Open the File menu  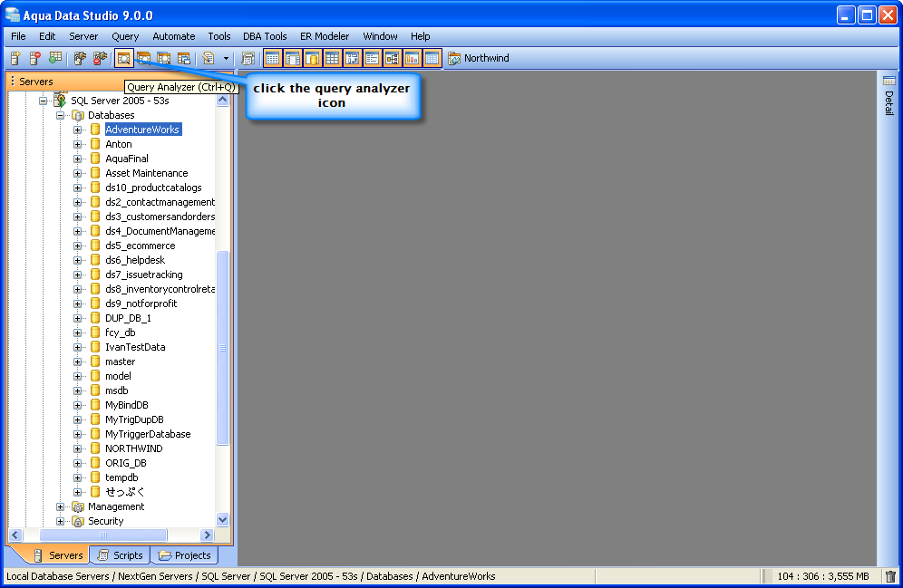(18, 36)
